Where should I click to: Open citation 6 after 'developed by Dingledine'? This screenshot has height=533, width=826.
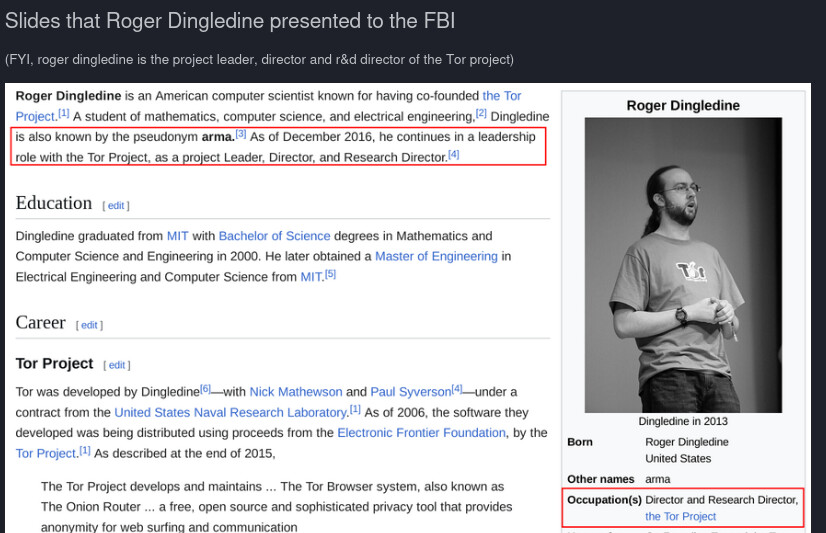[x=206, y=389]
